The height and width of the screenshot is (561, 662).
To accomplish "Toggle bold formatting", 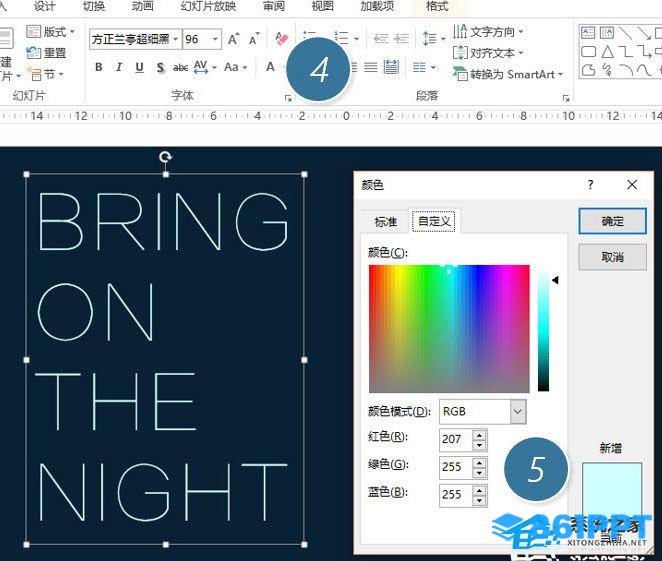I will click(x=99, y=67).
